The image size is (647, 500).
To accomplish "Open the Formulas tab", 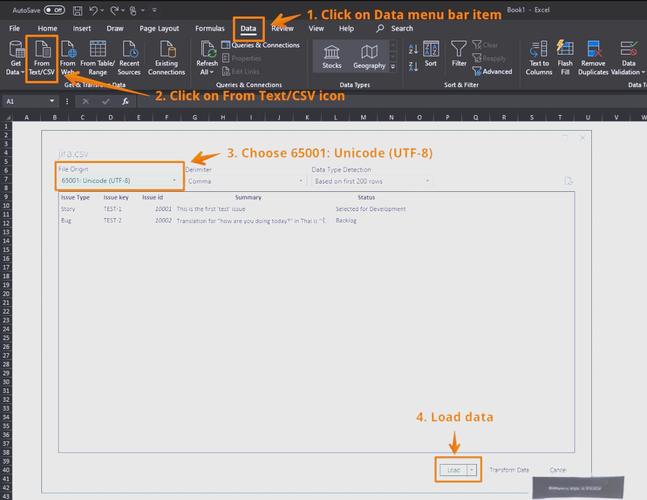I will [210, 28].
